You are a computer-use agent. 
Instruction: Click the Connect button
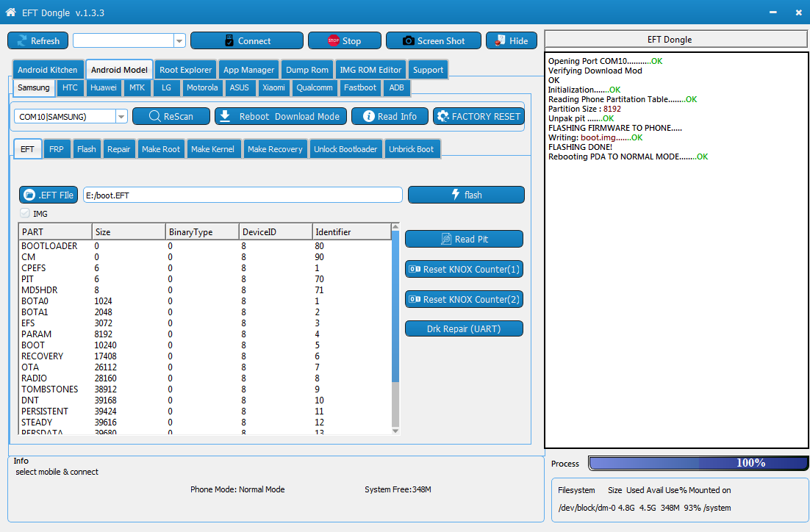pos(247,41)
